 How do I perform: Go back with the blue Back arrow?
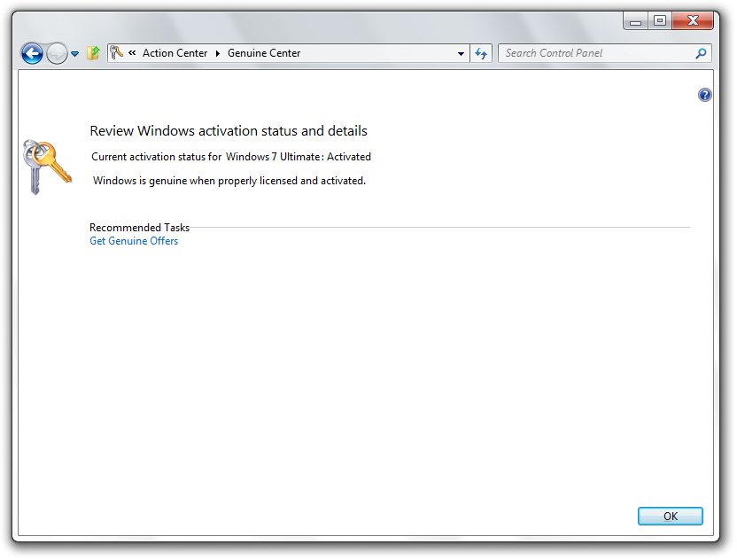click(32, 53)
